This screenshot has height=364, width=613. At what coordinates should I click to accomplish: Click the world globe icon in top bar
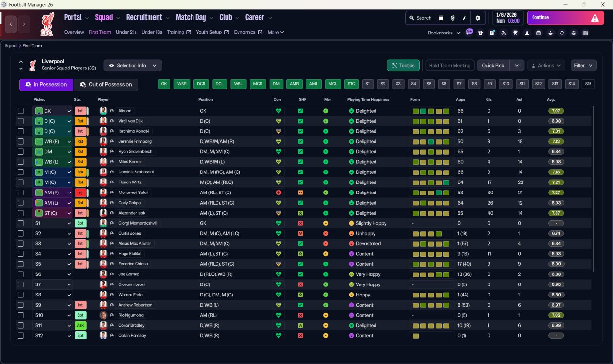pyautogui.click(x=453, y=18)
